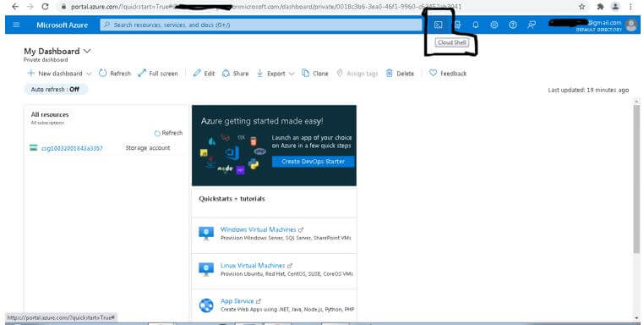Open the Feedback person icon in header
This screenshot has width=644, height=325.
click(532, 25)
